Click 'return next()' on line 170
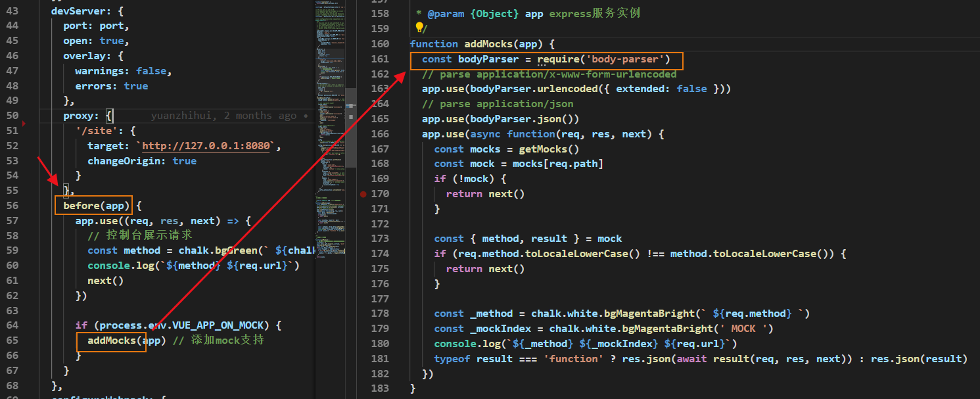 coord(486,194)
